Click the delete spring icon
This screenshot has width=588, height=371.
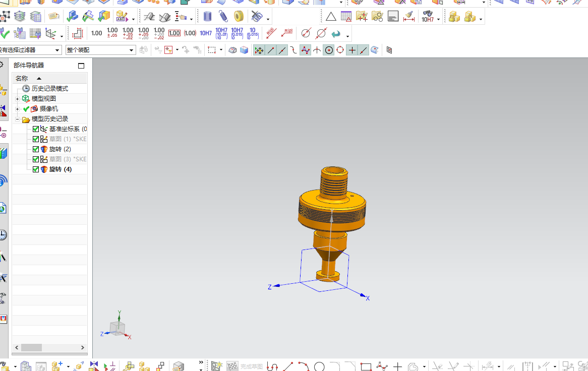[x=257, y=17]
